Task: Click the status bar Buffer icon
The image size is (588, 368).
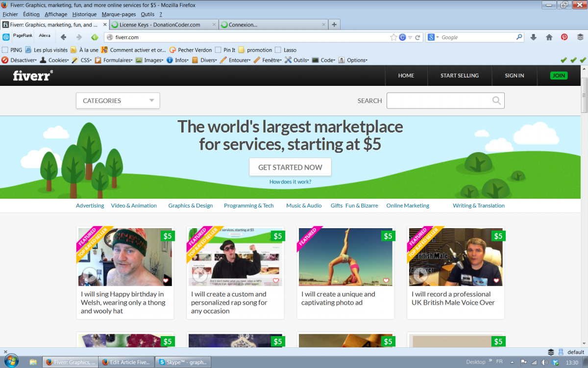Action: [551, 352]
